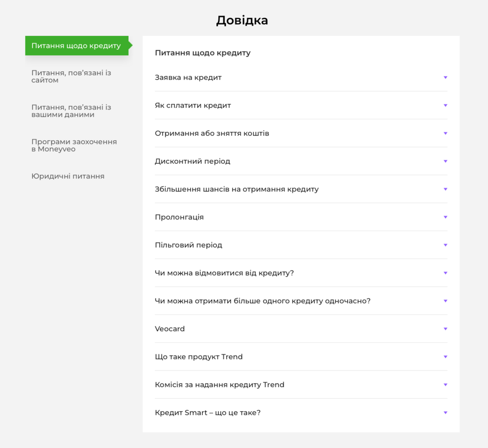Screen dimensions: 488x448
Task: Click arrow icon next to 'Пролонгація'
Action: (445, 217)
